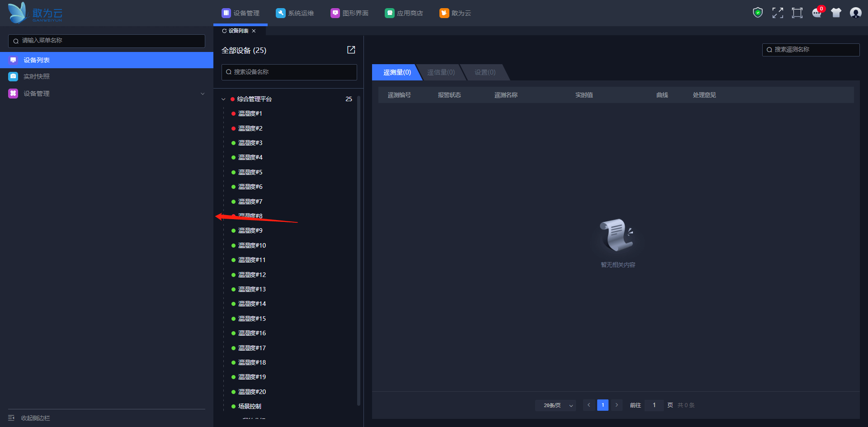
Task: Open the 应用商店 top menu
Action: coord(404,13)
